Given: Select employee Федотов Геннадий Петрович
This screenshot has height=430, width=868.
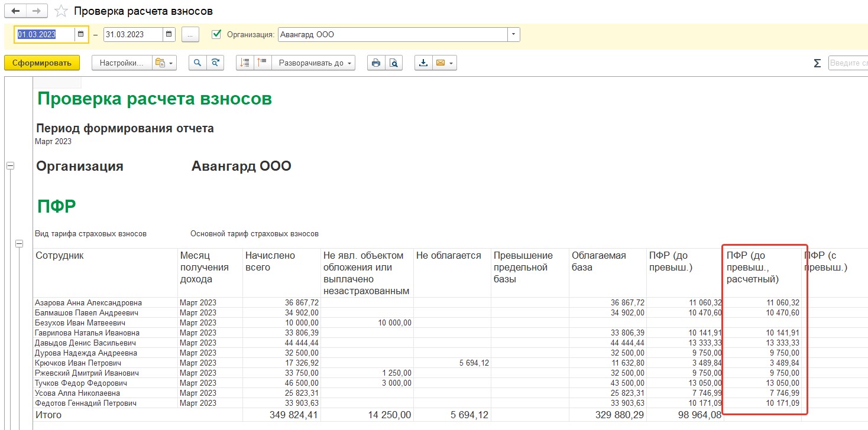Looking at the screenshot, I should click(86, 403).
